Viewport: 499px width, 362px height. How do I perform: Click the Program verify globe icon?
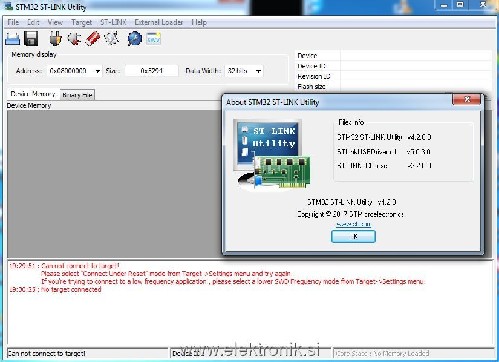click(135, 39)
